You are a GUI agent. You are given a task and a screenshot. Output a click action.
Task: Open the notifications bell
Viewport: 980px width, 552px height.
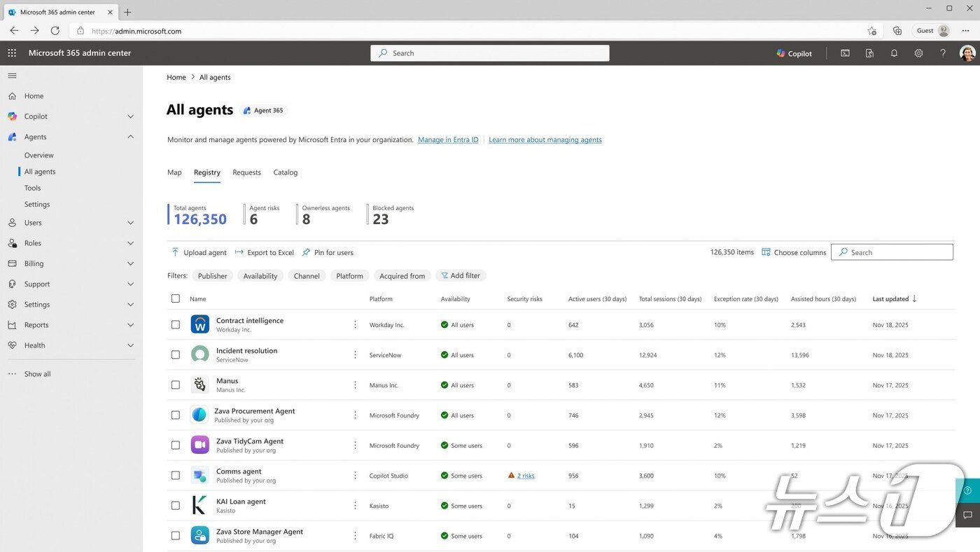(x=894, y=53)
